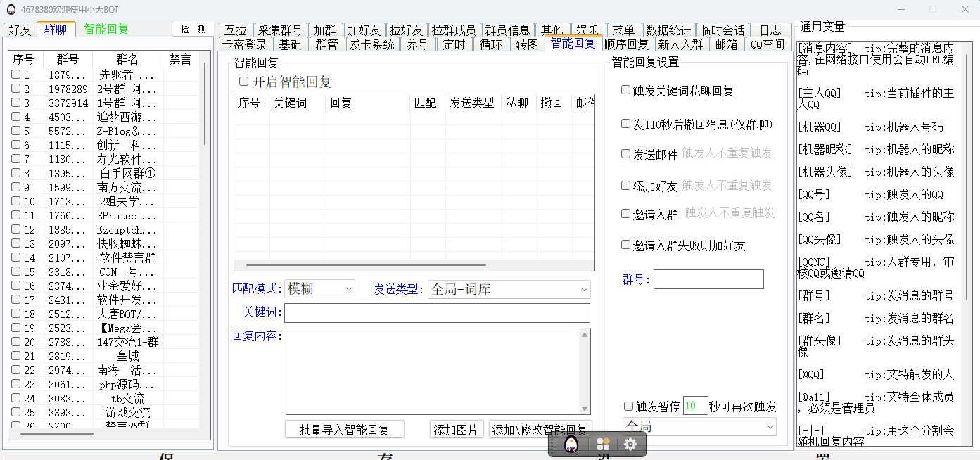Toggle 发110秒后撤回消息 checkbox

click(x=625, y=124)
